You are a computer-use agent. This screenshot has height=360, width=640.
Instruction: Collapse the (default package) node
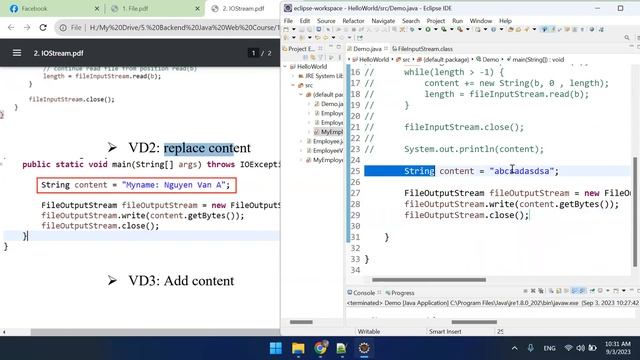click(x=301, y=95)
